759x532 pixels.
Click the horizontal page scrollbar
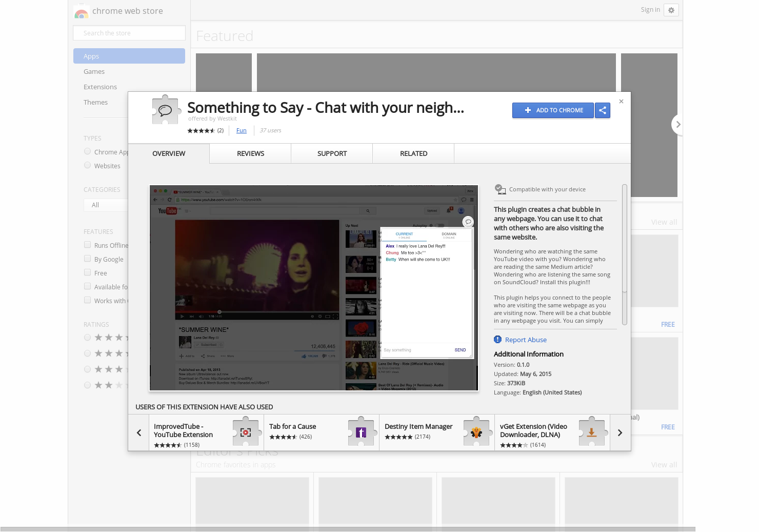tap(348, 529)
